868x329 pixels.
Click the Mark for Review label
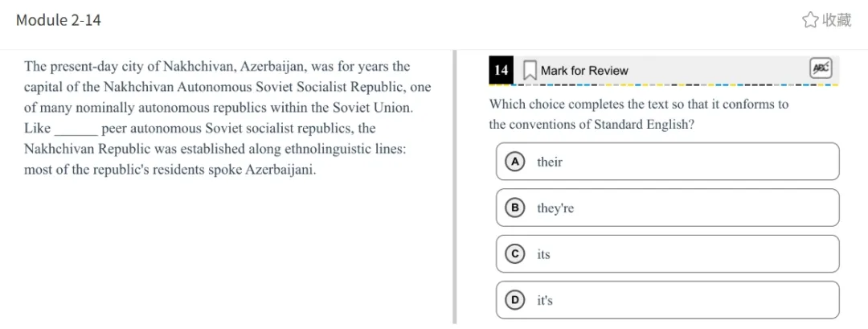pyautogui.click(x=584, y=71)
